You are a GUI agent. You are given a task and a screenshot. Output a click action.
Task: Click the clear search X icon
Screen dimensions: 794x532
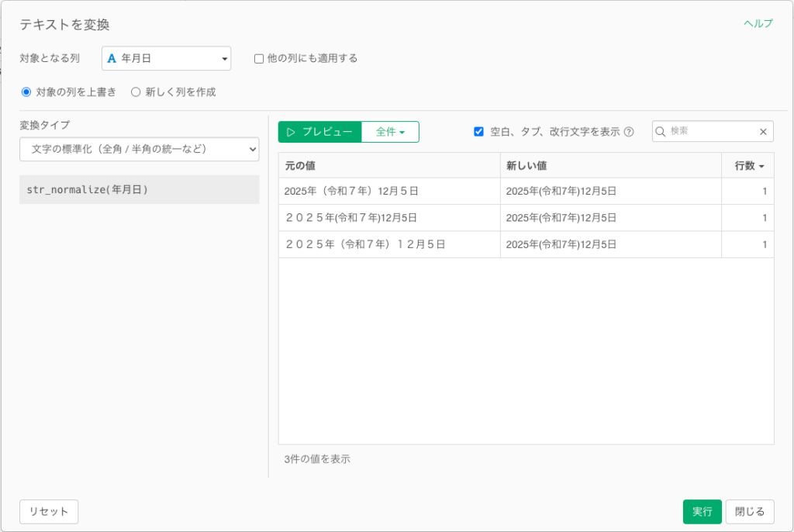pyautogui.click(x=762, y=132)
